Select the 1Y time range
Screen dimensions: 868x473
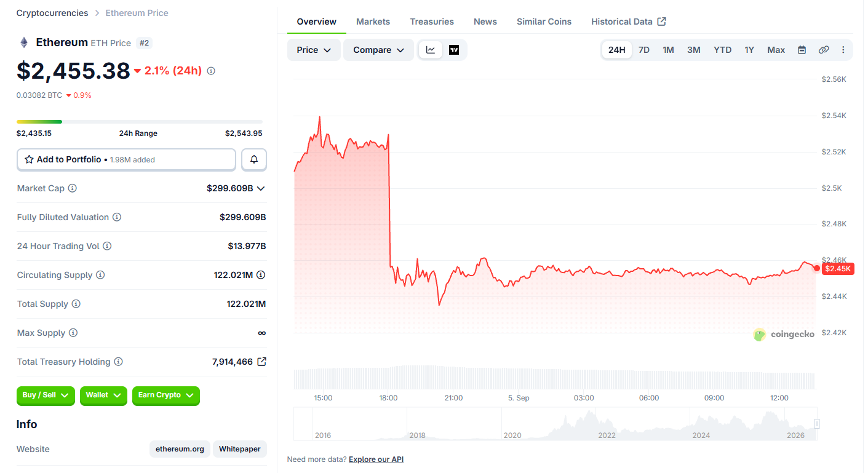coord(749,50)
